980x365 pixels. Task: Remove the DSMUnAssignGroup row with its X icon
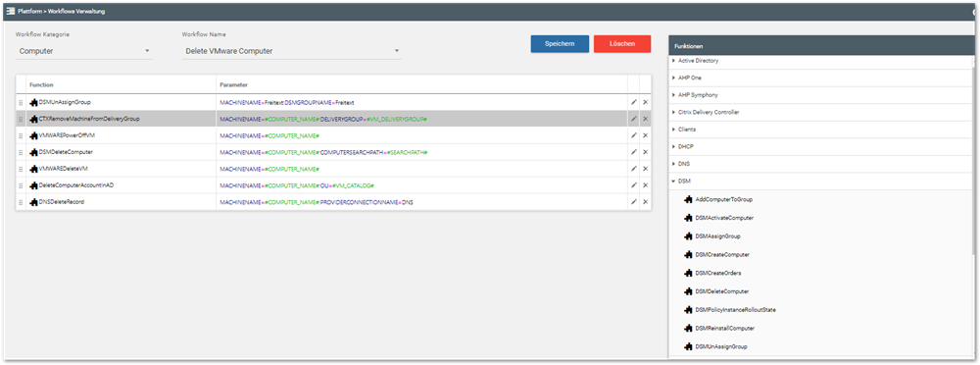coord(645,101)
